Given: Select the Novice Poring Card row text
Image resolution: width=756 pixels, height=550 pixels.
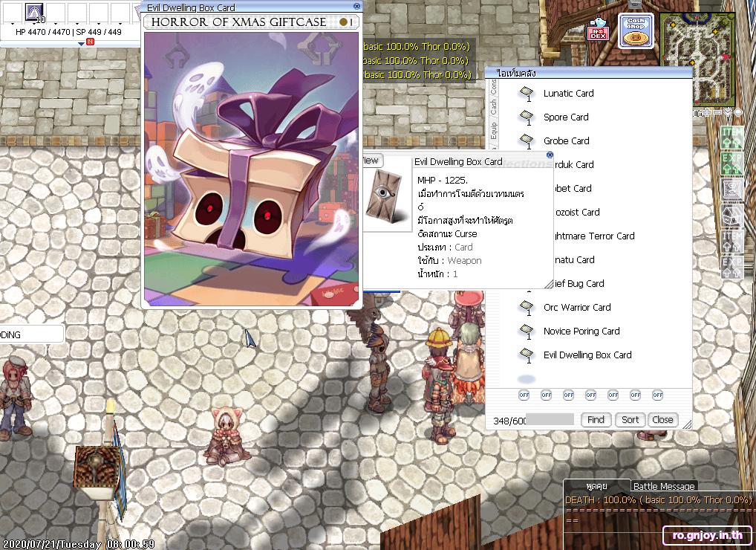Looking at the screenshot, I should click(581, 331).
